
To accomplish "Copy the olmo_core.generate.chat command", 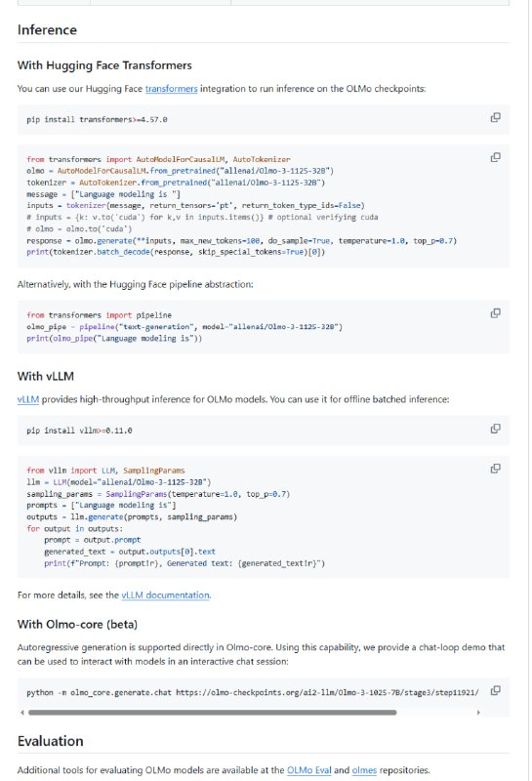I will 495,690.
